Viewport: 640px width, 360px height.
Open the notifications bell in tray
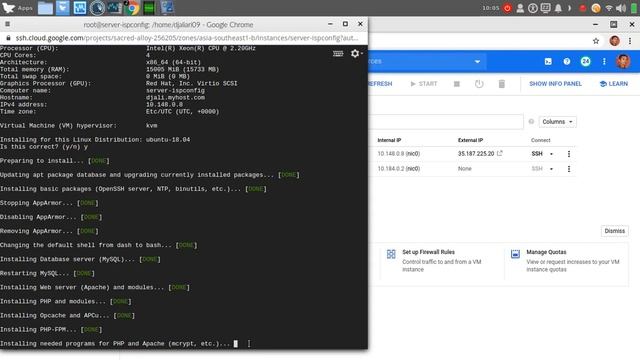pyautogui.click(x=558, y=8)
